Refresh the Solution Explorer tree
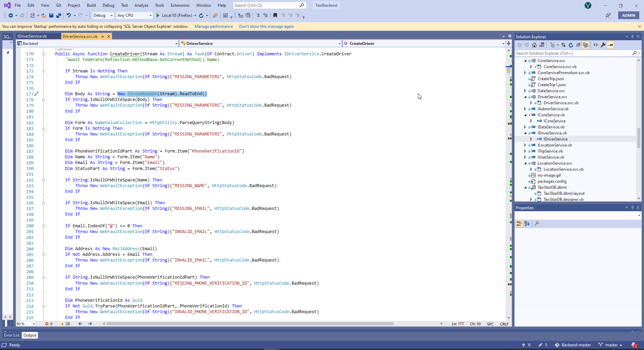Screen dimensions: 644x350 pyautogui.click(x=571, y=45)
